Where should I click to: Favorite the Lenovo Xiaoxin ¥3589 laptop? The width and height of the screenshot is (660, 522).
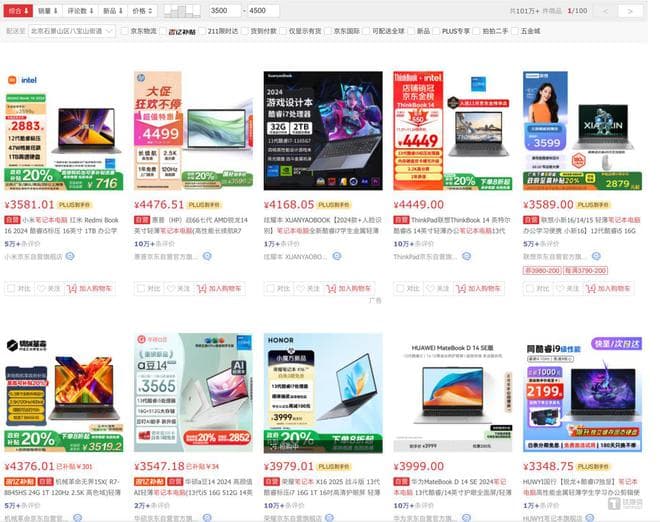coord(567,288)
